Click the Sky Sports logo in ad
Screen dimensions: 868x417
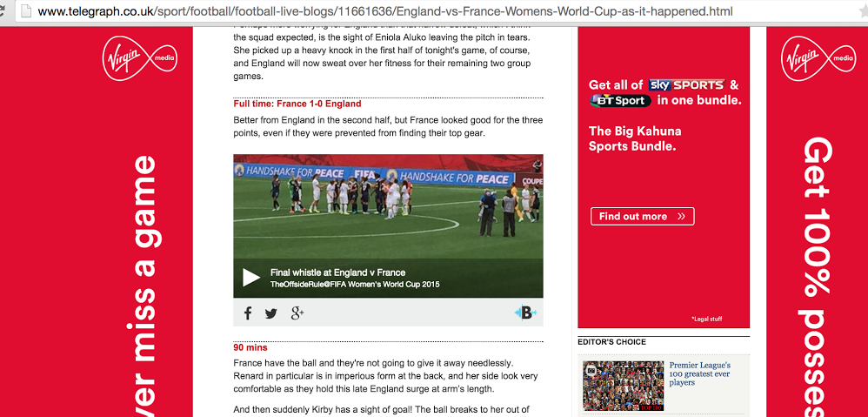click(x=686, y=84)
